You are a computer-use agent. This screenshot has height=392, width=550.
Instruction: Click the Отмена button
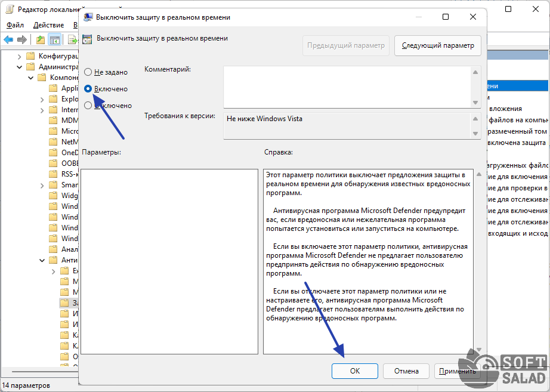[x=406, y=371]
